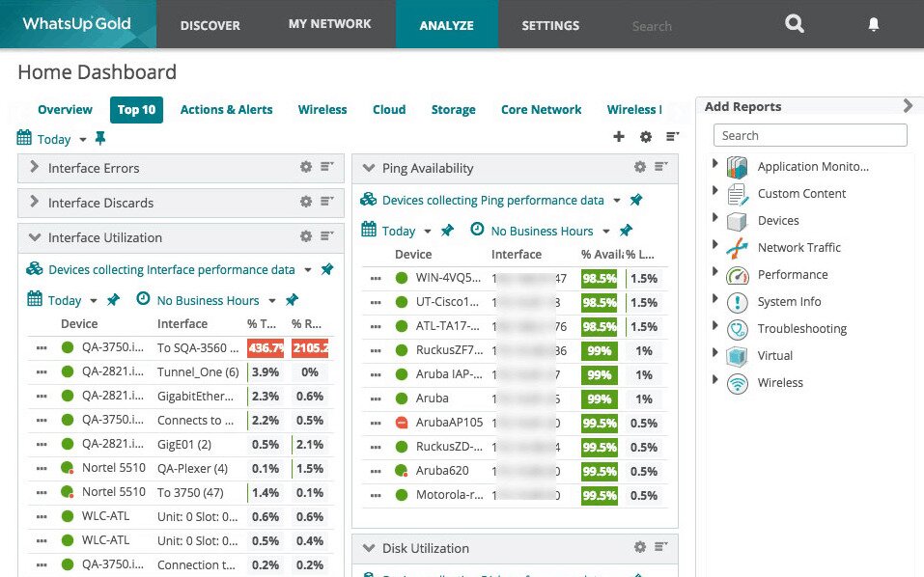The image size is (924, 577).
Task: Click the dashboard add plus icon
Action: click(619, 137)
